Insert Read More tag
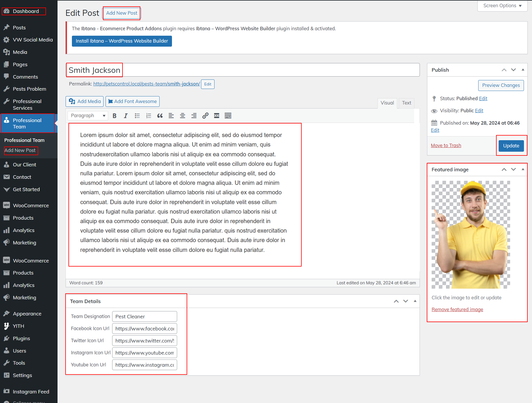The width and height of the screenshot is (532, 403). coord(217,116)
